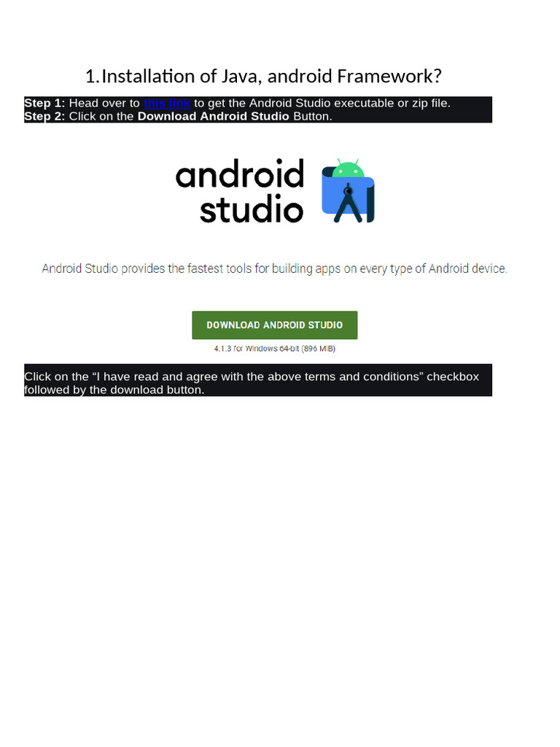Click the "android" wordmark text
Screen dimensions: 560x747
pos(239,174)
